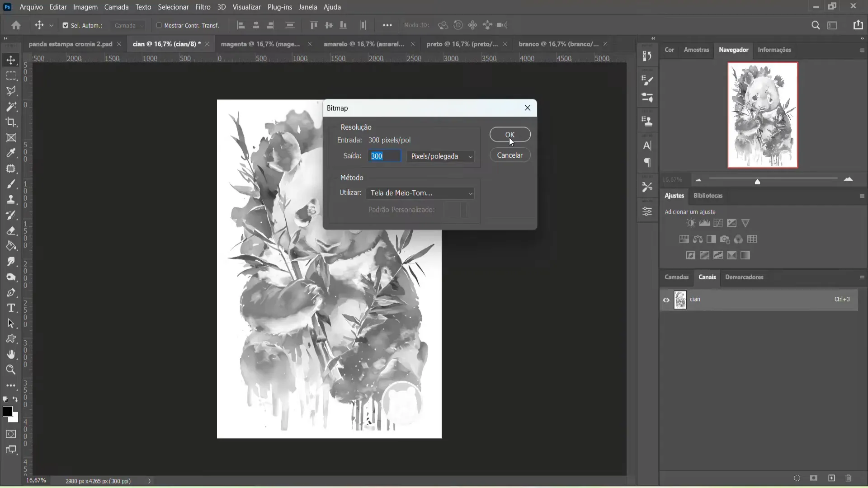Select the Path Selection tool

[11, 324]
